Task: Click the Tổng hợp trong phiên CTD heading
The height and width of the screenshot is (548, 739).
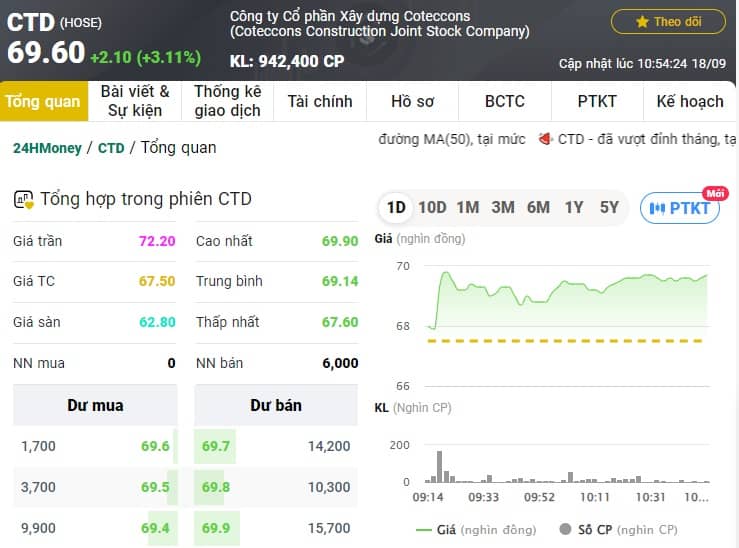Action: coord(146,199)
